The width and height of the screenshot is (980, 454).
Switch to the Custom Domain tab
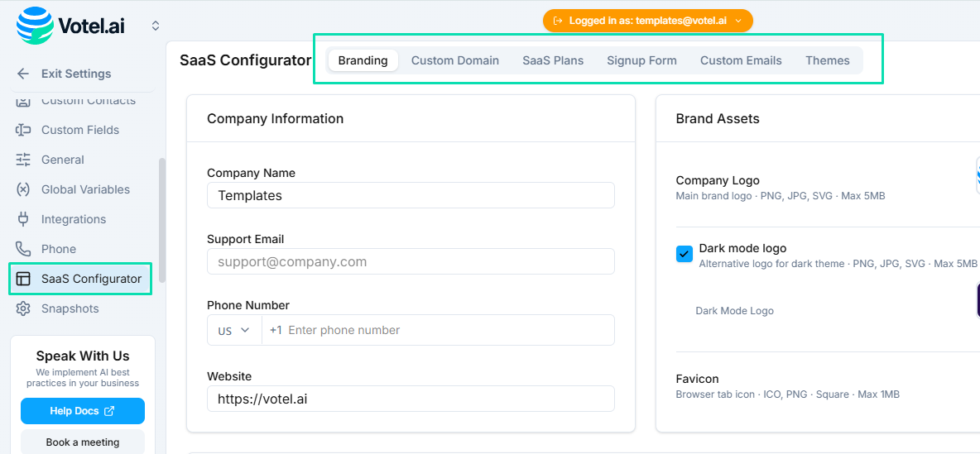[x=455, y=60]
